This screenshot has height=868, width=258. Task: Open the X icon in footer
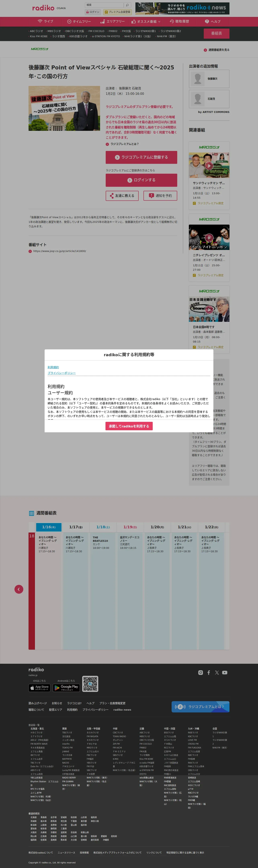tap(217, 673)
